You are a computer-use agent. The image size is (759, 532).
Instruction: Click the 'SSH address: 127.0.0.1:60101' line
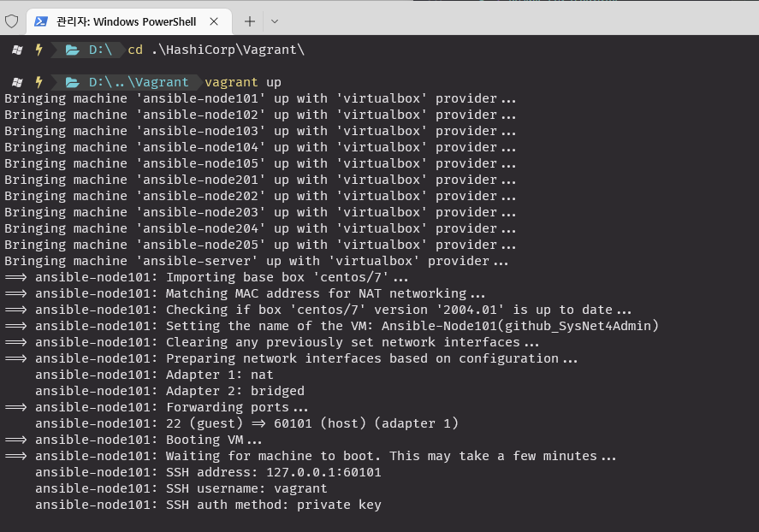[x=208, y=472]
